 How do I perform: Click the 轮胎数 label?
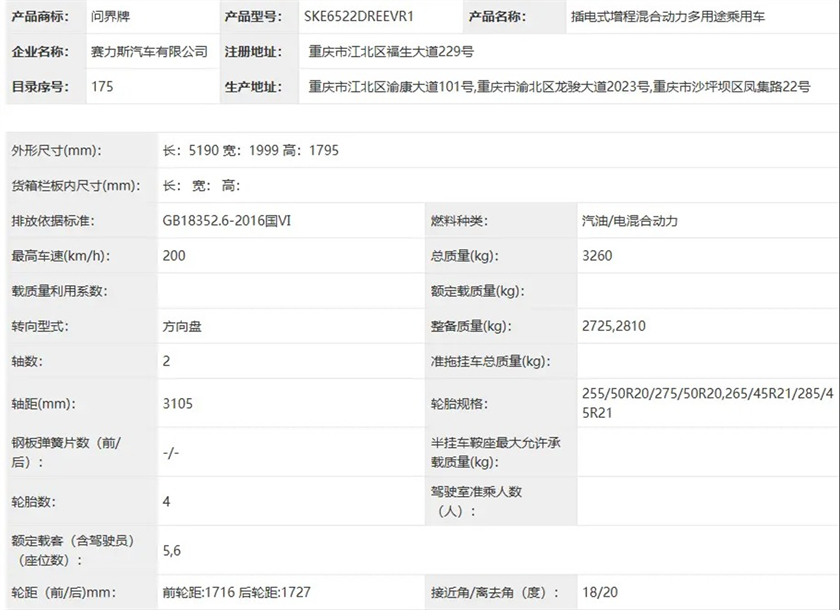coord(33,501)
